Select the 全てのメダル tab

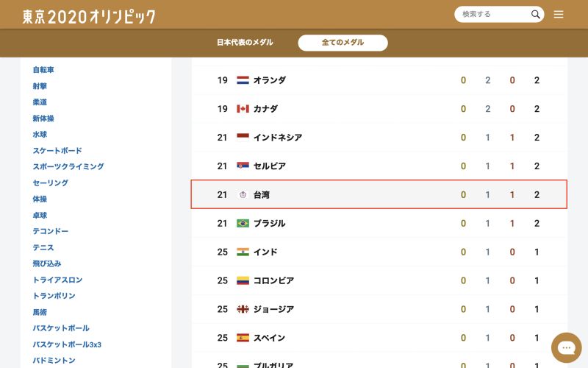point(343,43)
